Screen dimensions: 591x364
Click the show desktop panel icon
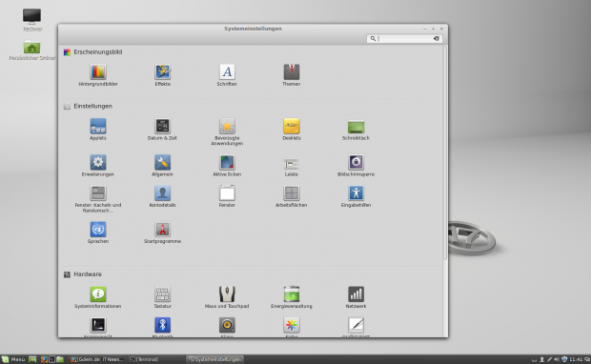point(32,359)
